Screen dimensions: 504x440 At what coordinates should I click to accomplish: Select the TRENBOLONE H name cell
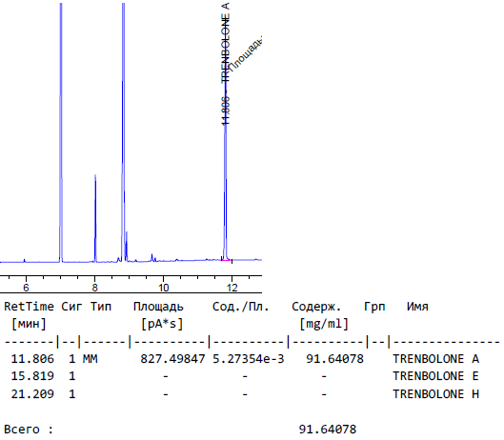435,394
